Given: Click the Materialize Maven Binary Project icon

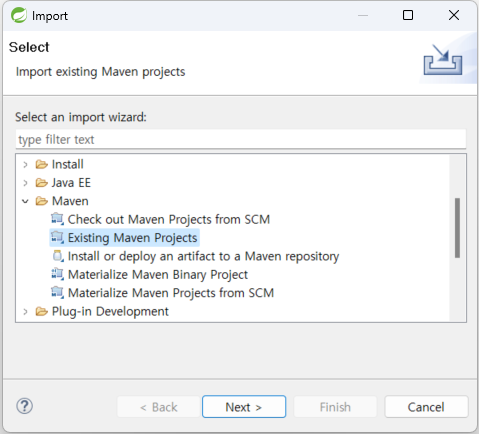Looking at the screenshot, I should [x=57, y=274].
